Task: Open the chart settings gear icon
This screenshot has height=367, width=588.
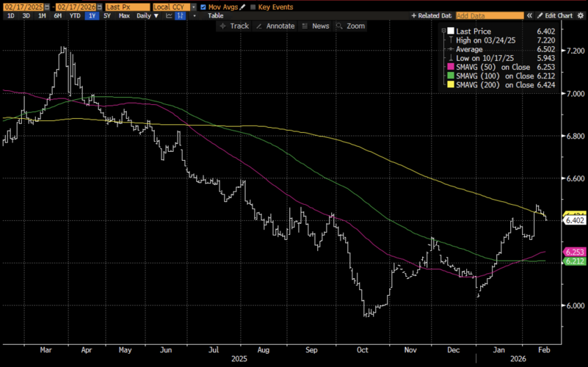Action: coord(581,15)
